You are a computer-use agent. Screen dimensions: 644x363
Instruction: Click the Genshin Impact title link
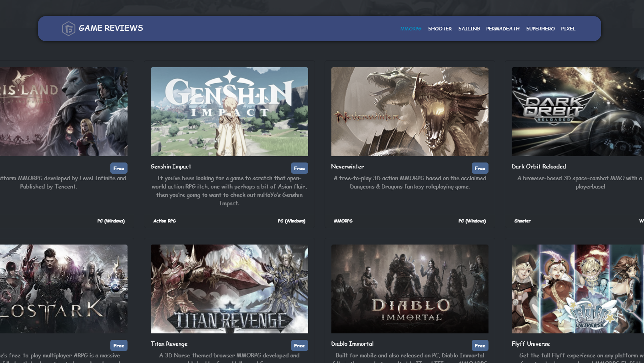click(x=171, y=166)
